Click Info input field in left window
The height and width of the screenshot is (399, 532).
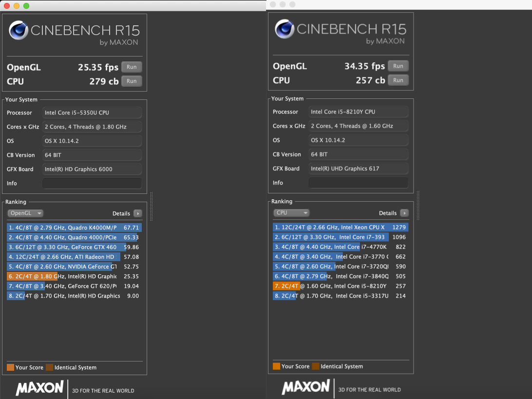click(92, 183)
